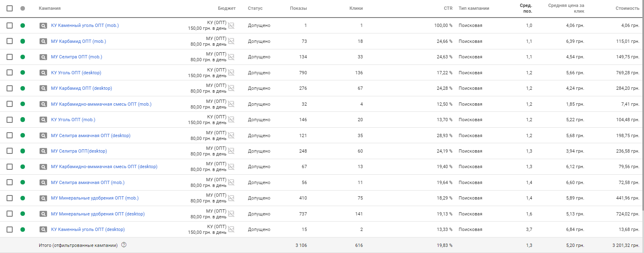
Task: Select checkbox for МУ Минеральные удобрения ОПТ (mob.)
Action: 10,198
